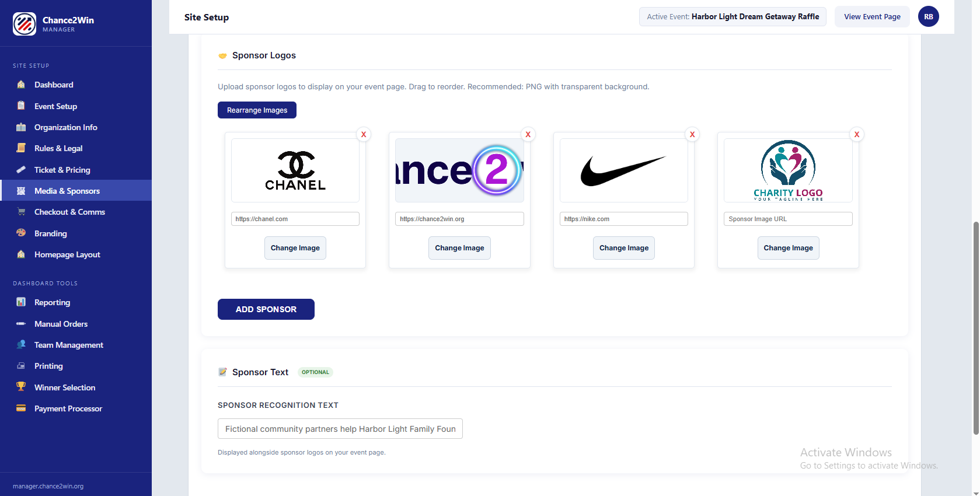Click the Ticket & Pricing ticket icon
The width and height of the screenshot is (980, 496).
pyautogui.click(x=21, y=170)
